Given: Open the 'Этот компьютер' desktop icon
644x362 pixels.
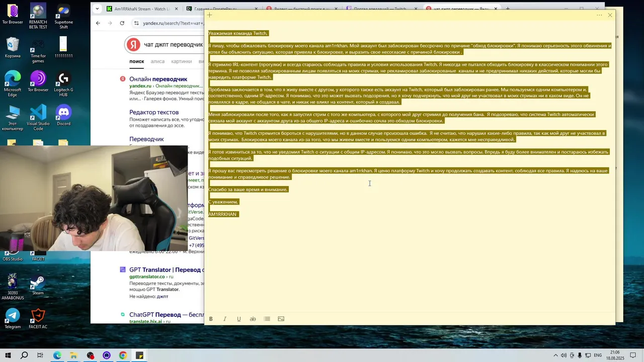Looking at the screenshot, I should [13, 118].
